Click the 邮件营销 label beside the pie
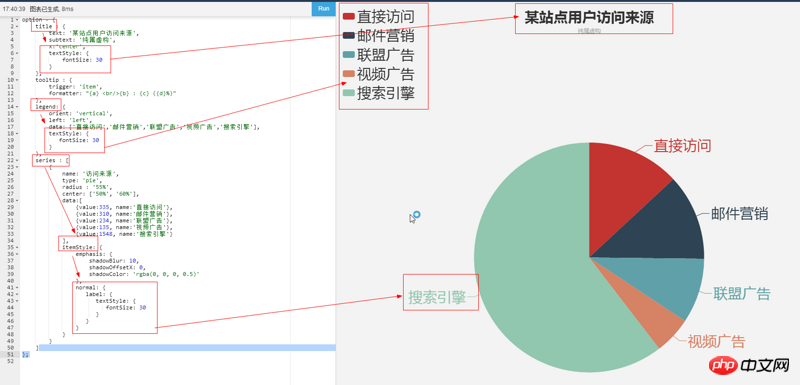800x385 pixels. click(739, 214)
